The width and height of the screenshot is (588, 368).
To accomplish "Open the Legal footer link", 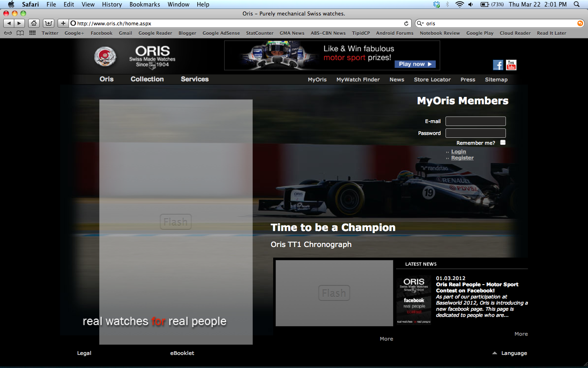I will pos(84,353).
